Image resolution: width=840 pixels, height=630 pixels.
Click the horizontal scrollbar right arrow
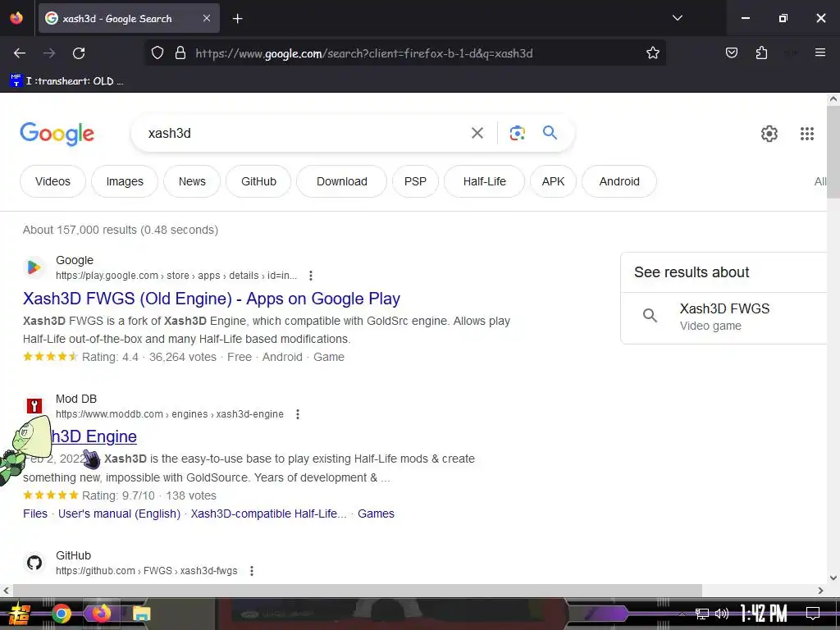click(x=820, y=591)
